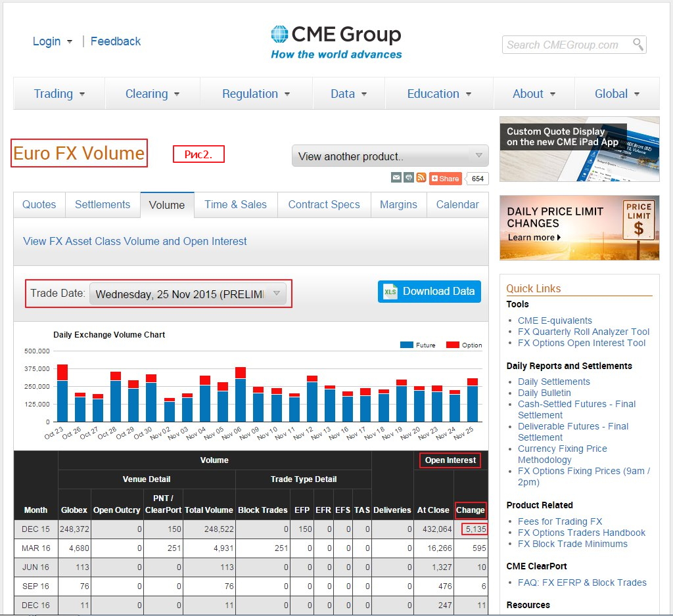Click the Custom Quote Display banner

[x=580, y=149]
